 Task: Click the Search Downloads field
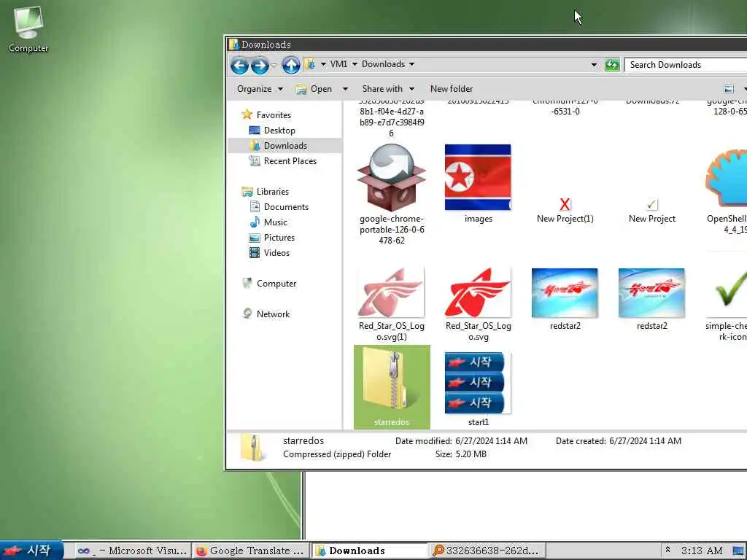(x=686, y=65)
